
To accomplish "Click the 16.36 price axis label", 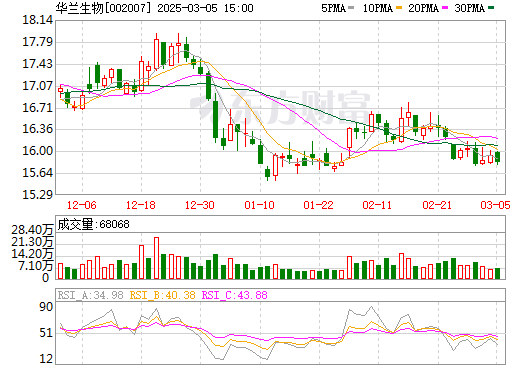I will [x=37, y=129].
